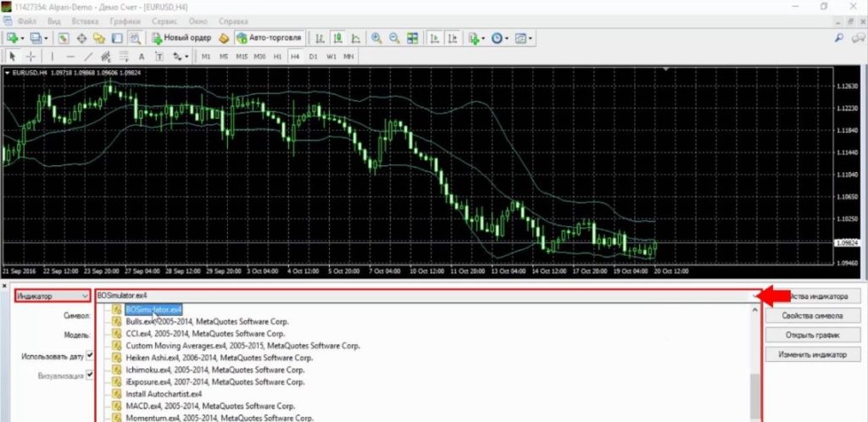Click the zoom in magnifier icon
Viewport: 868px width, 422px height.
pyautogui.click(x=376, y=38)
